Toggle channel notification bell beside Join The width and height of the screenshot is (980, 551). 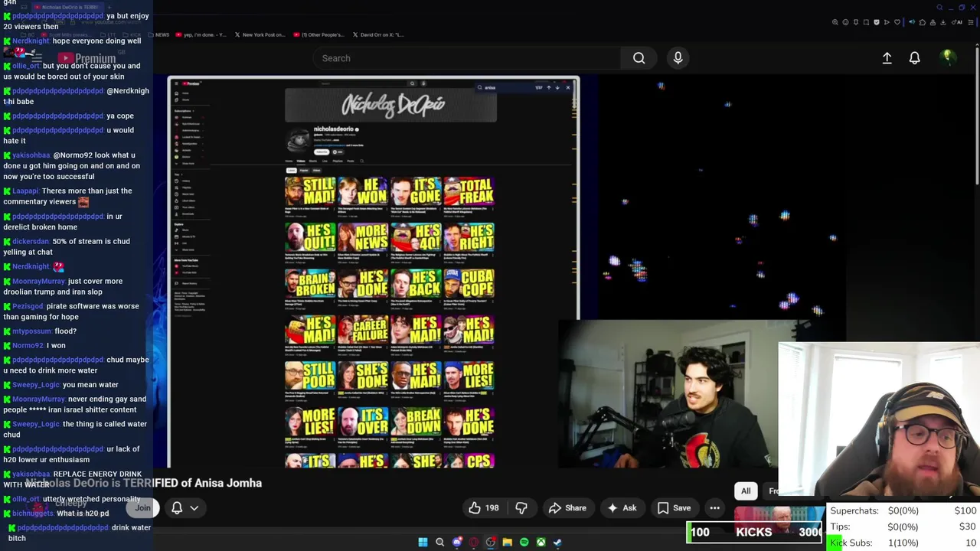[177, 507]
